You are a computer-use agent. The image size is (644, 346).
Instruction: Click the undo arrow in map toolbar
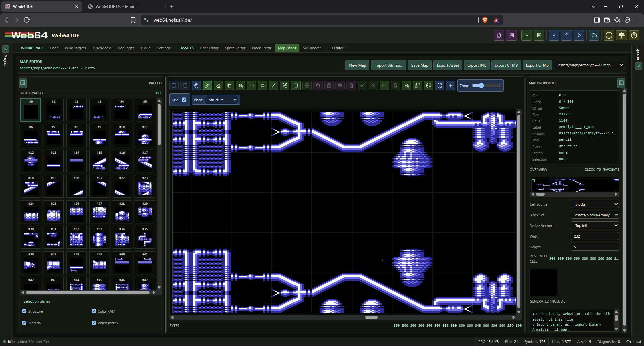pos(174,85)
